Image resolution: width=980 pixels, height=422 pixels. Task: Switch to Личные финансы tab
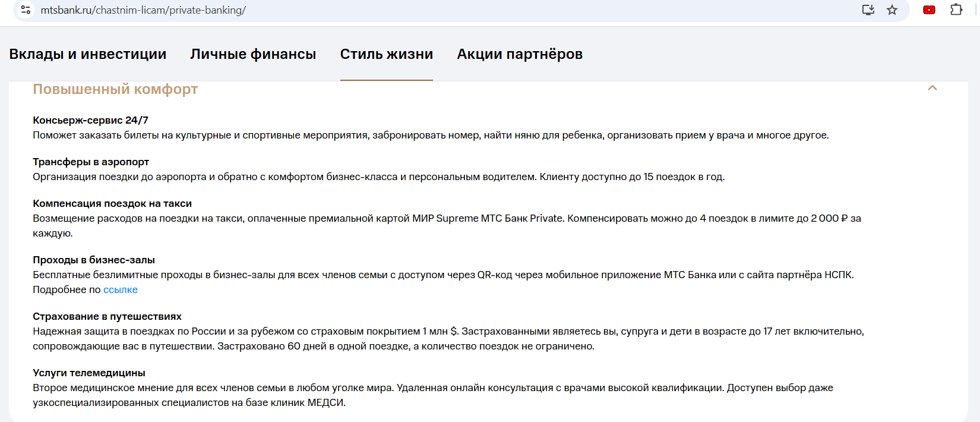[x=253, y=54]
